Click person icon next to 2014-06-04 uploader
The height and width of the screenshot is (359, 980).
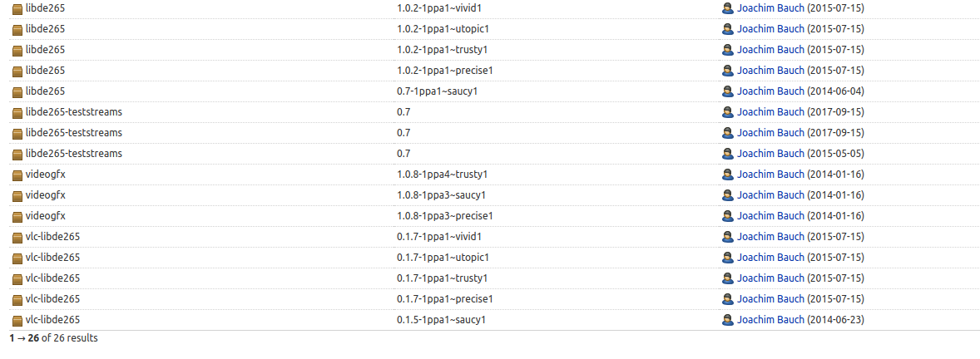(727, 91)
